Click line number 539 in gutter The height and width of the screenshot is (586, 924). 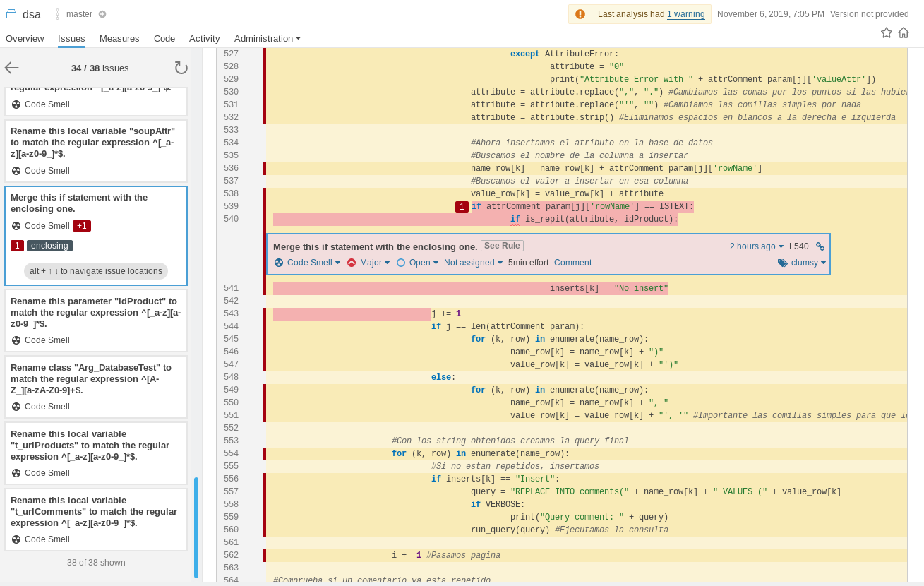click(x=231, y=207)
